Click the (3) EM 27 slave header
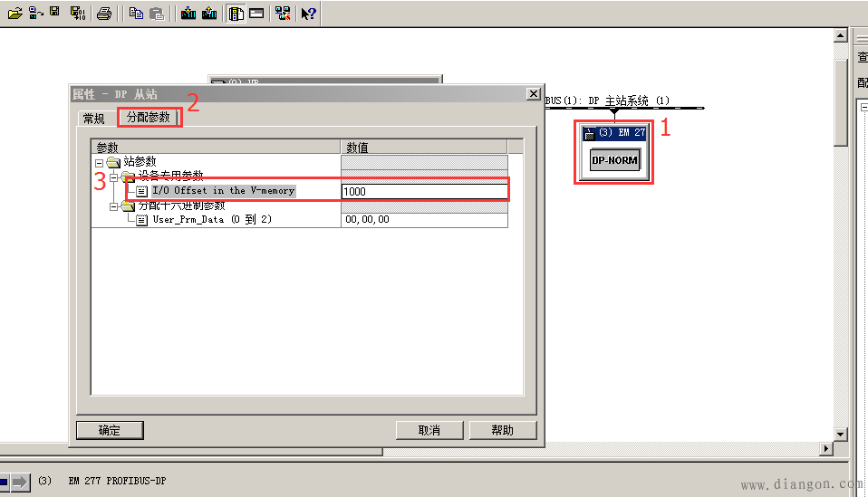868x497 pixels. [x=614, y=133]
